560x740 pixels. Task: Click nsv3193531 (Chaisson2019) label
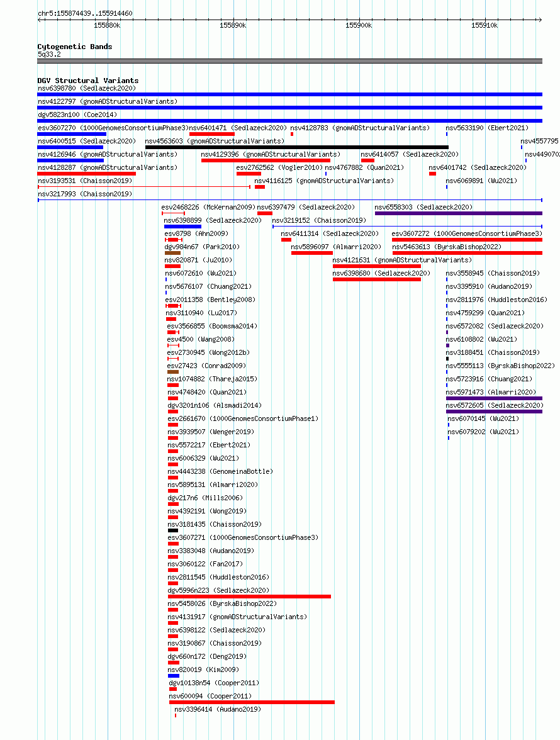85,181
